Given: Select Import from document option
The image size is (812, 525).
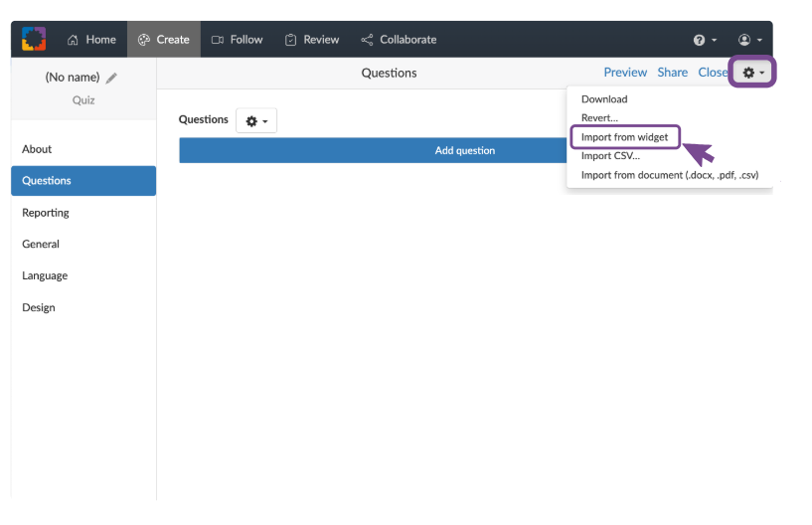Looking at the screenshot, I should (x=670, y=175).
